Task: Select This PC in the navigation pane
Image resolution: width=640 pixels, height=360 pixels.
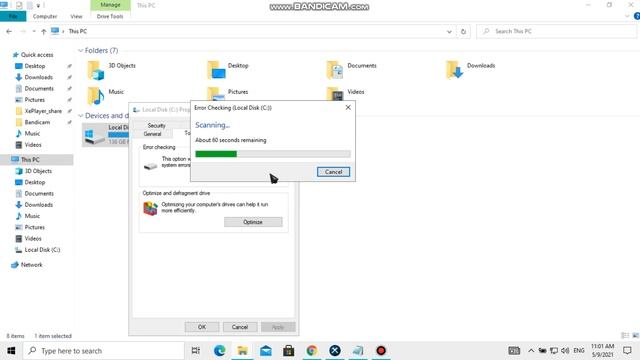Action: 30,160
